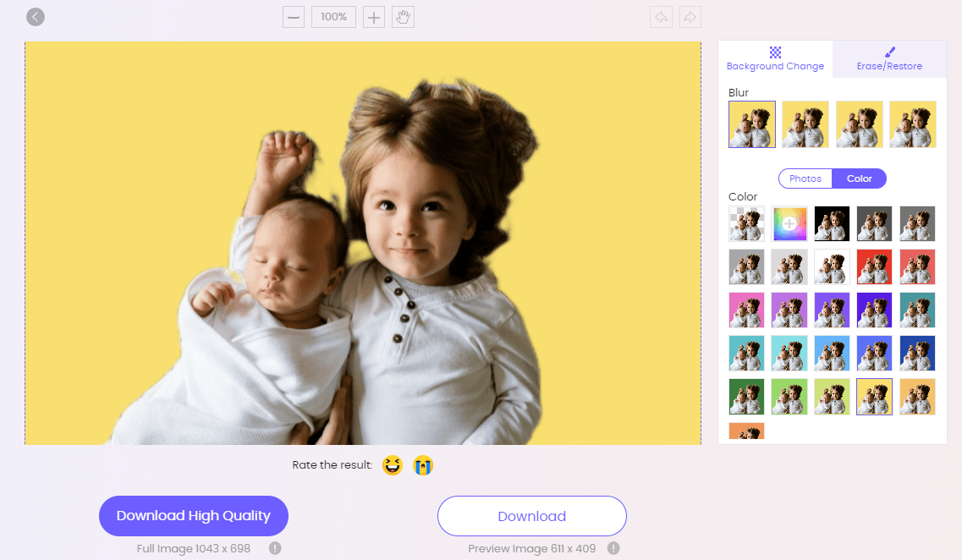Click the back arrow at top left
The width and height of the screenshot is (962, 560).
point(35,16)
